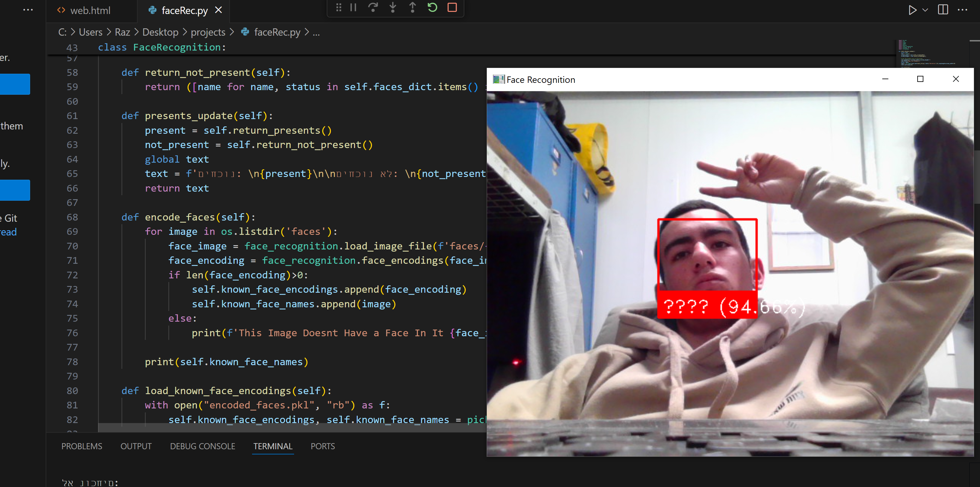Stop debugging with the red square
The width and height of the screenshot is (980, 487).
(x=452, y=8)
